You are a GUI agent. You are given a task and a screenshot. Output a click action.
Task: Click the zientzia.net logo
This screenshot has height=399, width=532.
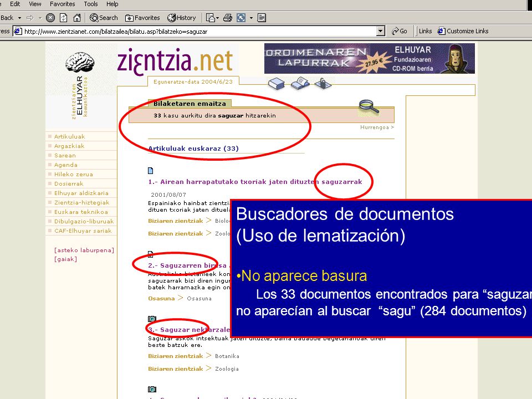pos(175,62)
